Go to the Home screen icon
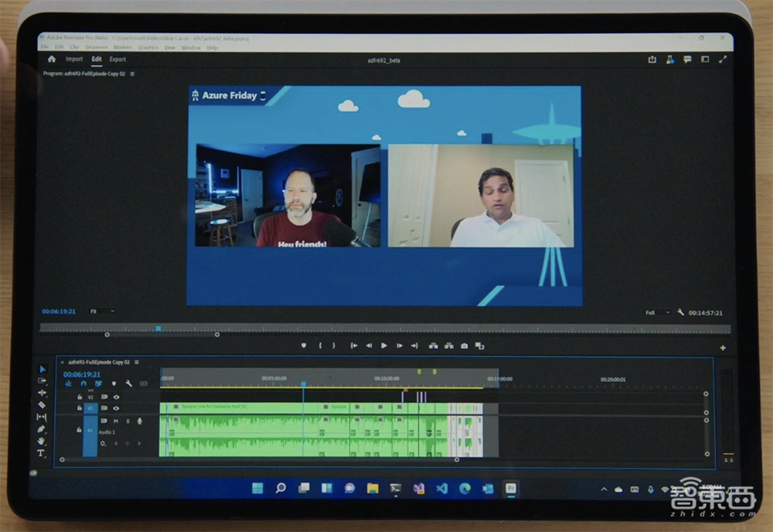This screenshot has height=532, width=773. click(x=51, y=59)
